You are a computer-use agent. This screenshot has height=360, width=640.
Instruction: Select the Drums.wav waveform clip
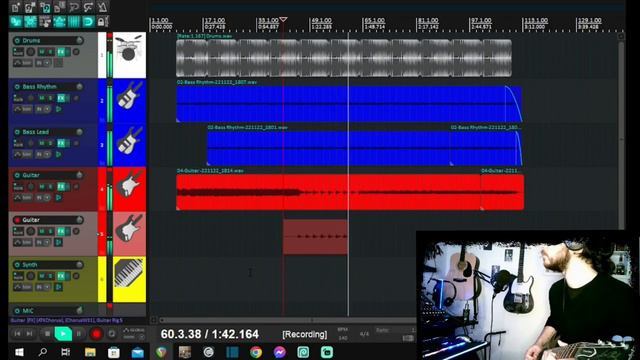tap(344, 58)
